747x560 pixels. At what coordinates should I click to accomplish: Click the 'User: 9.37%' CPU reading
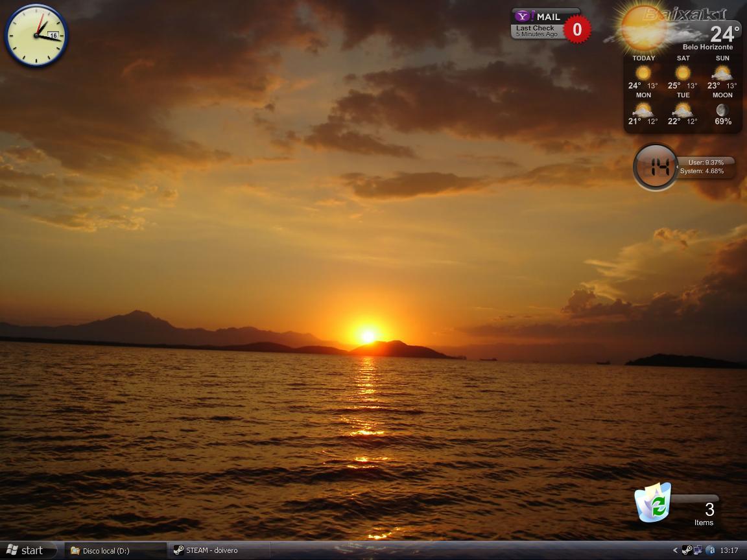705,163
